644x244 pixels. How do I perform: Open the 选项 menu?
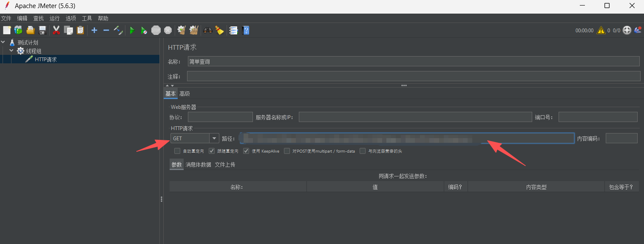pyautogui.click(x=71, y=18)
